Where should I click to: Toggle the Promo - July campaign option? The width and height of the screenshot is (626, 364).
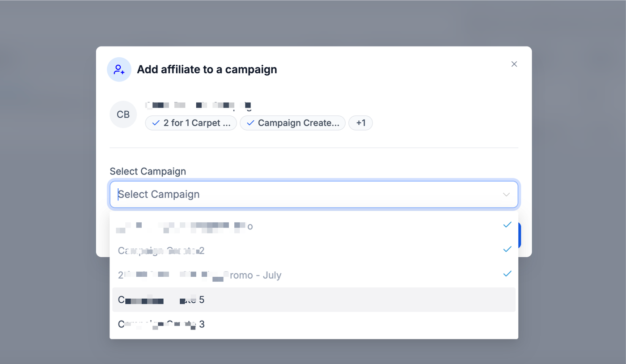point(199,275)
